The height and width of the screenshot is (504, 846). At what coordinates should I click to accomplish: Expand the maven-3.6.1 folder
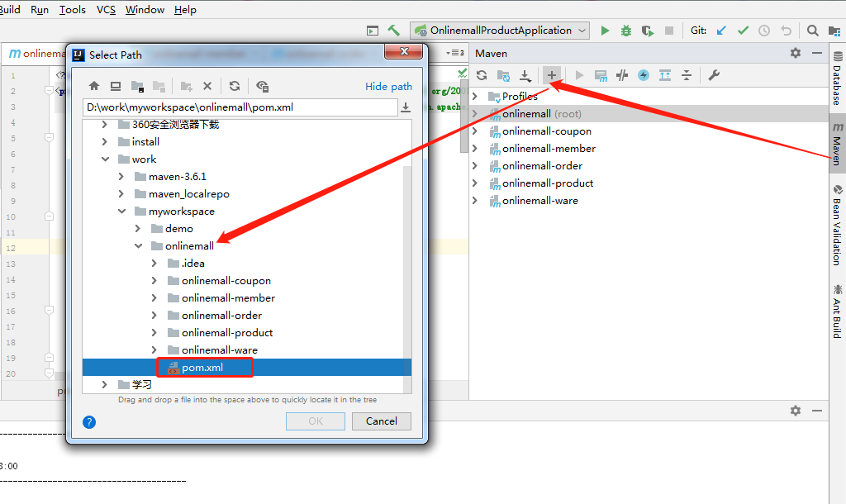click(x=121, y=177)
